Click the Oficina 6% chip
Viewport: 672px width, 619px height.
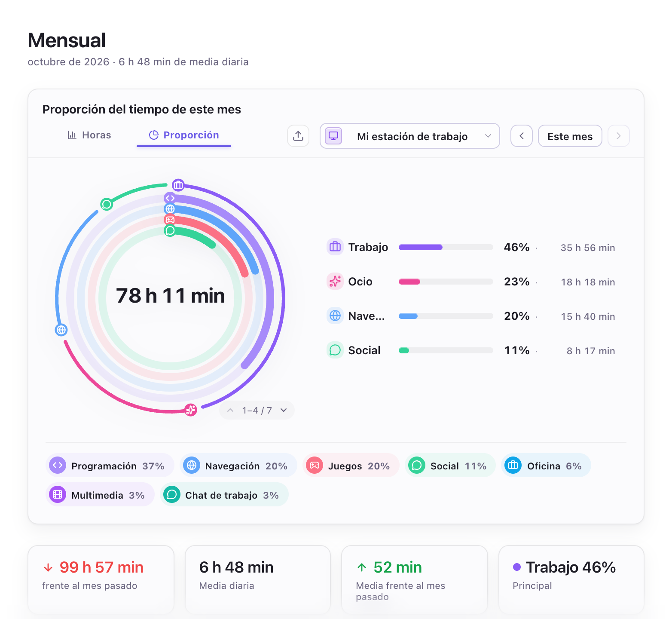point(546,466)
